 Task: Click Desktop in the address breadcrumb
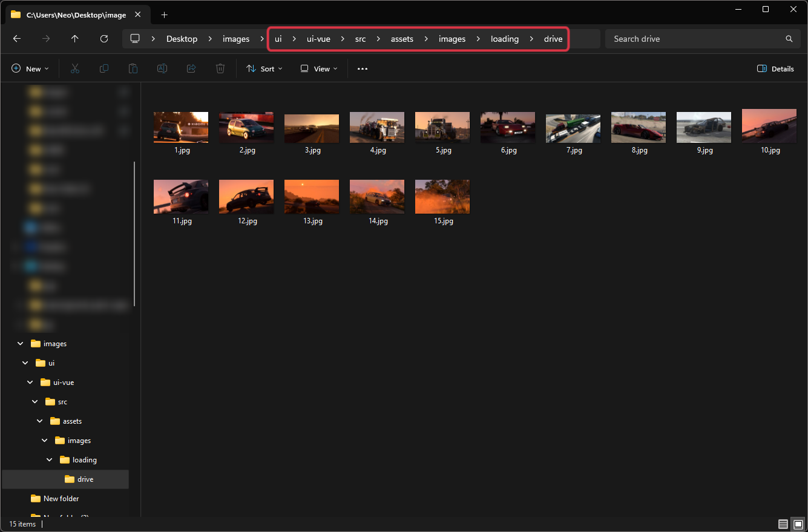pos(182,39)
